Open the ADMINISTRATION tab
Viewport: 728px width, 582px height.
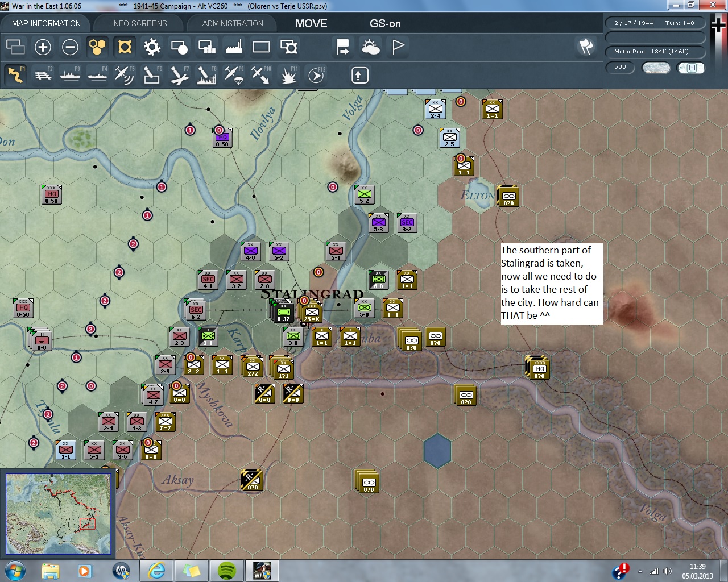(233, 23)
